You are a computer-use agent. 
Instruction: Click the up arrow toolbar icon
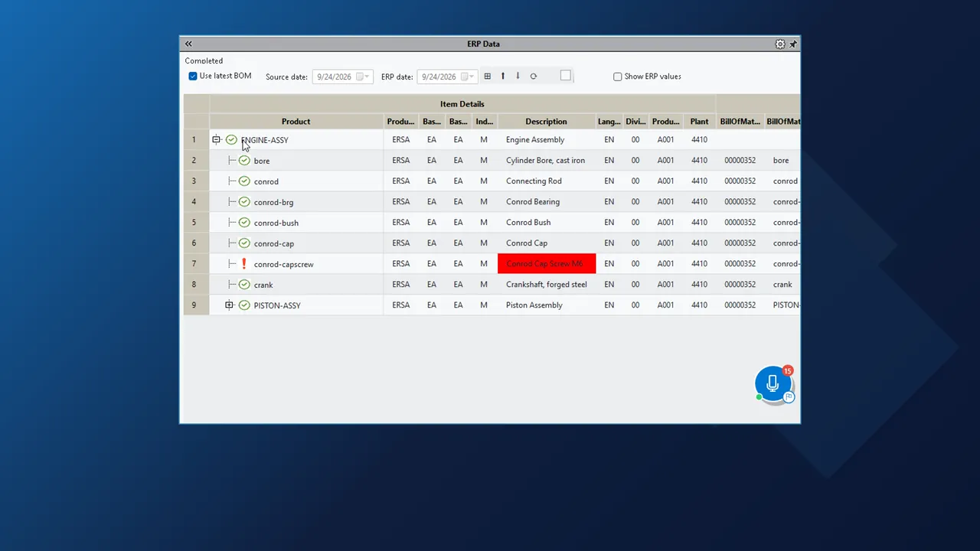tap(503, 77)
